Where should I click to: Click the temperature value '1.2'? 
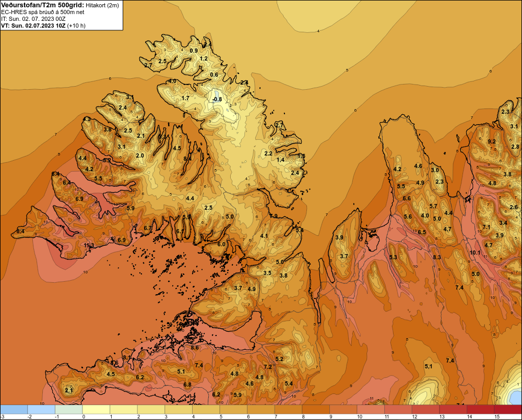pos(204,58)
